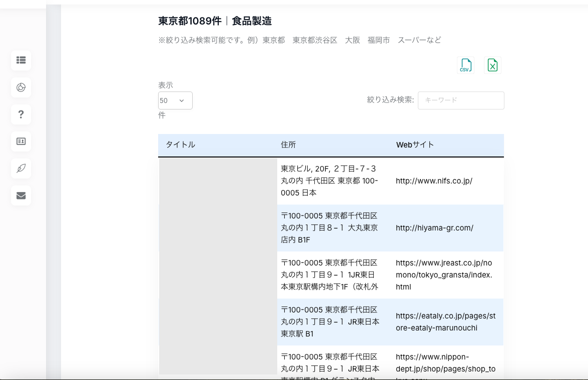Open the envelope mail sidebar icon

[x=21, y=195]
